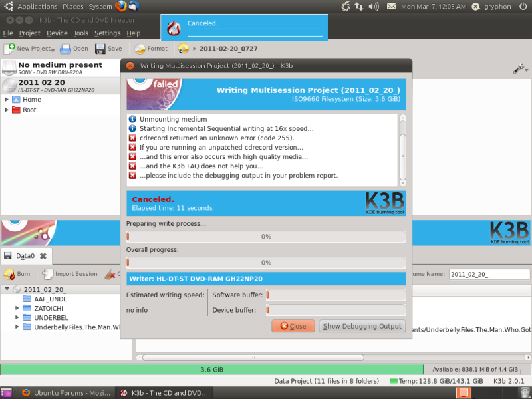Open the File menu

pos(8,33)
